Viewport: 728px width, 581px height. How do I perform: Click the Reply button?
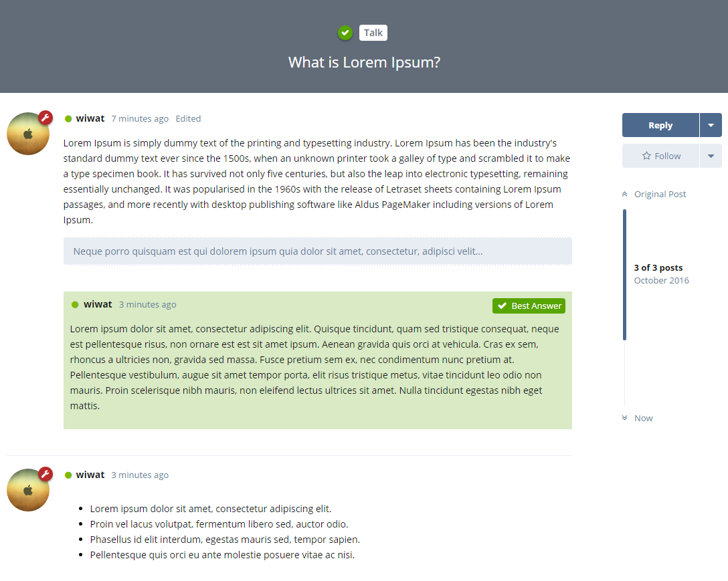coord(660,125)
